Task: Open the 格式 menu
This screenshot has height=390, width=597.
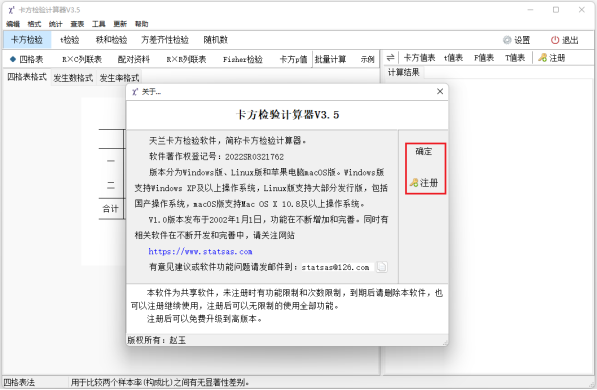Action: [x=34, y=24]
